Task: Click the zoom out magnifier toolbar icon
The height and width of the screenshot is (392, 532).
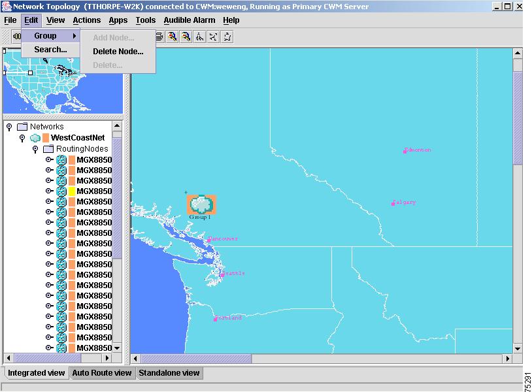Action: pyautogui.click(x=186, y=37)
